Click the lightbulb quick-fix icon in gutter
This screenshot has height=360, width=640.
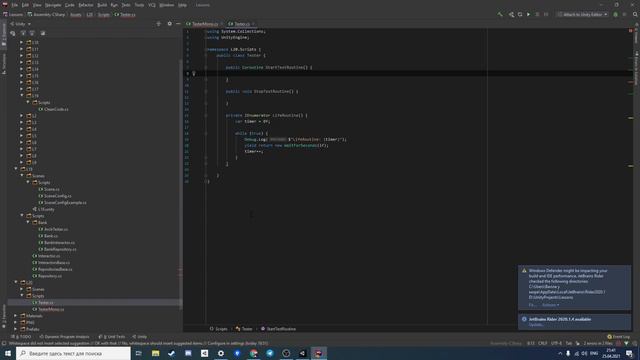pos(194,73)
